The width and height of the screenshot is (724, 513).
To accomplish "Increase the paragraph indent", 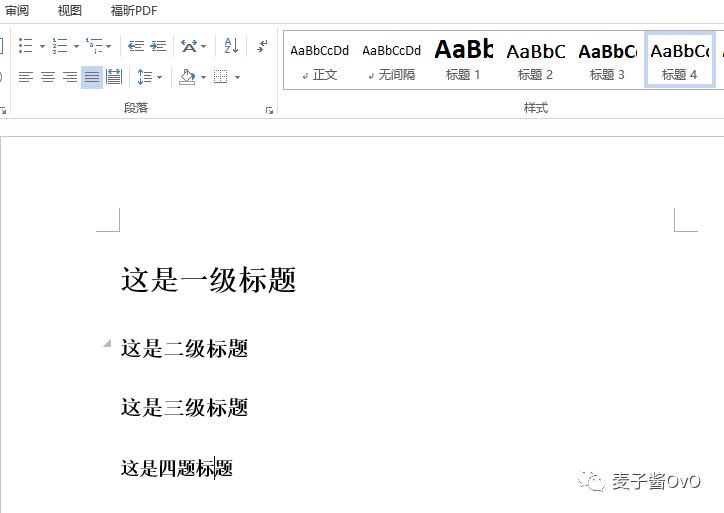I will pyautogui.click(x=158, y=46).
